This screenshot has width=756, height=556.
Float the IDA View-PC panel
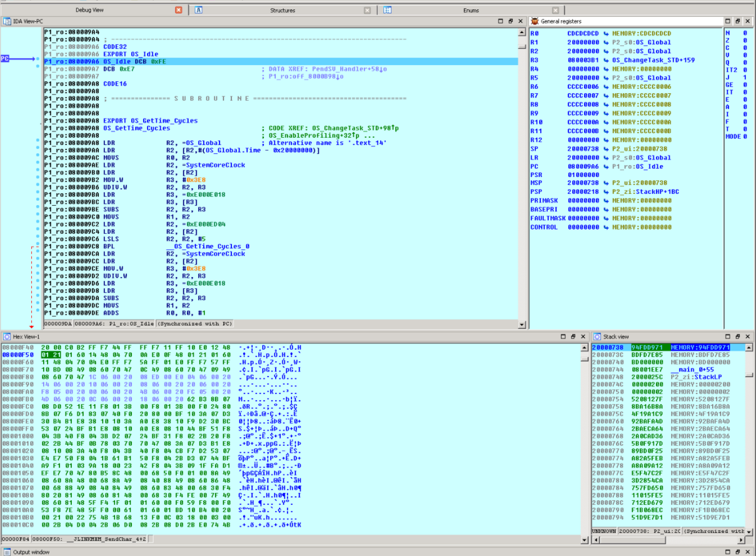coord(510,21)
